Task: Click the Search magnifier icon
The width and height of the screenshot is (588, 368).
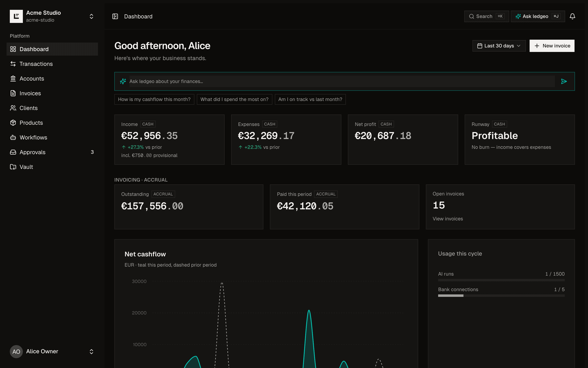Action: (x=471, y=16)
